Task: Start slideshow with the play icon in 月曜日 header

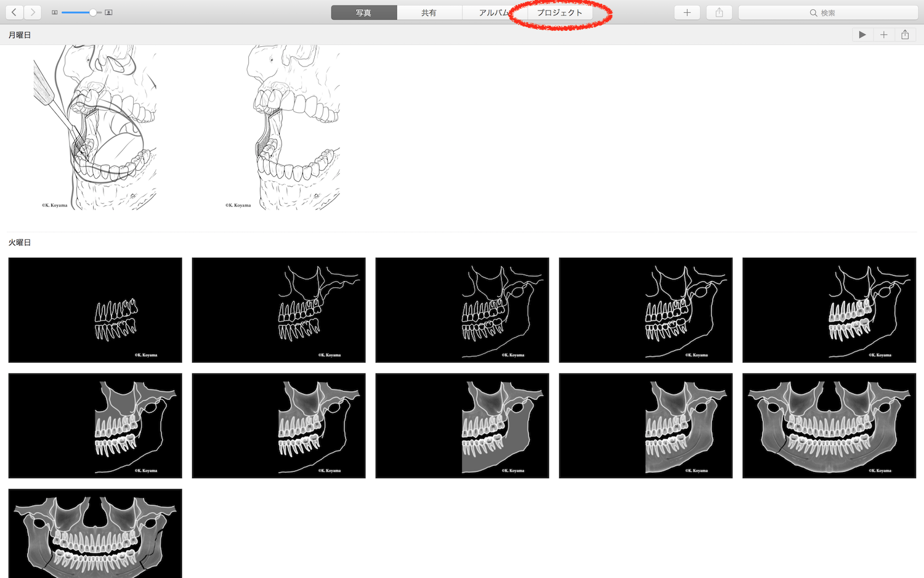Action: pos(862,35)
